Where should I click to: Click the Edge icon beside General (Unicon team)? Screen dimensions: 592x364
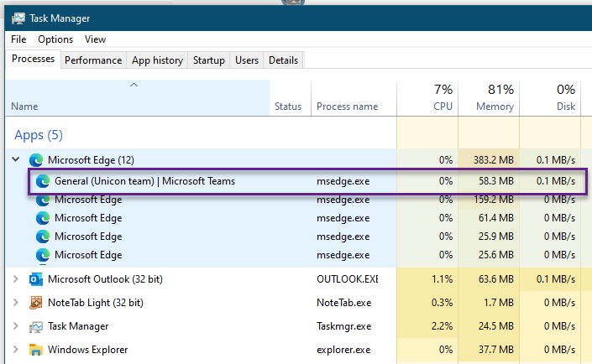[43, 181]
